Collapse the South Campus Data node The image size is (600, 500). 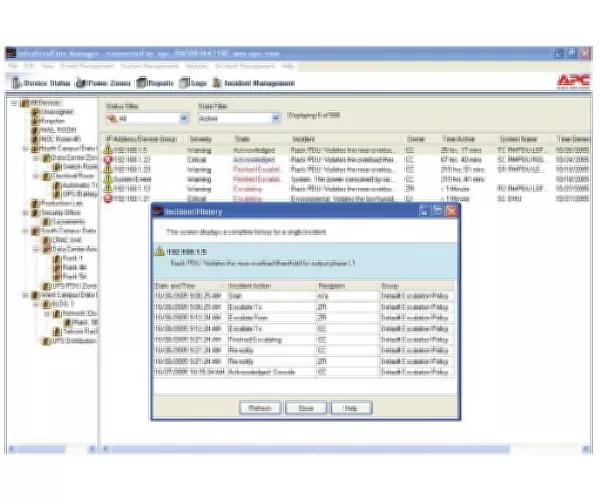point(25,231)
